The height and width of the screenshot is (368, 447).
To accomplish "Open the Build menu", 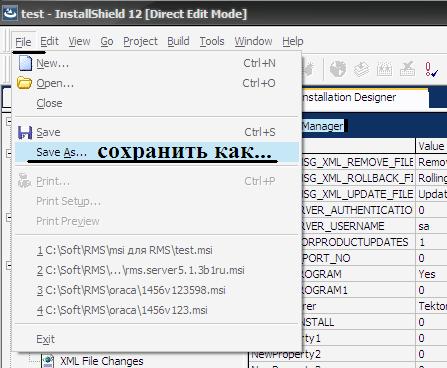I will 178,41.
